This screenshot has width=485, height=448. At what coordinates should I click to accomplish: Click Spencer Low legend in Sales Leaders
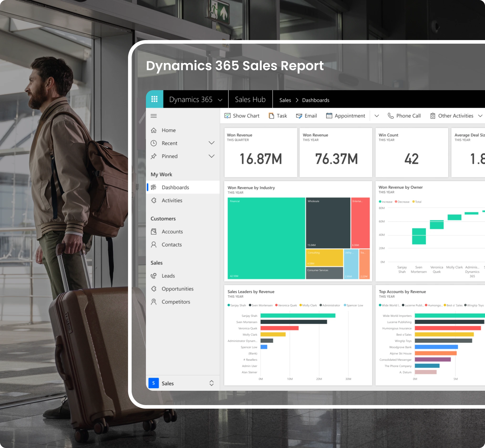click(353, 305)
